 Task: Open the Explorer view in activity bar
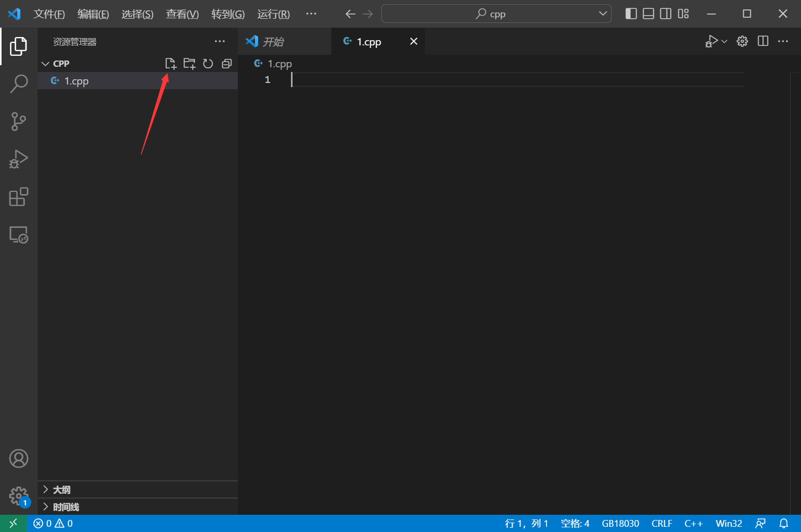[x=18, y=46]
